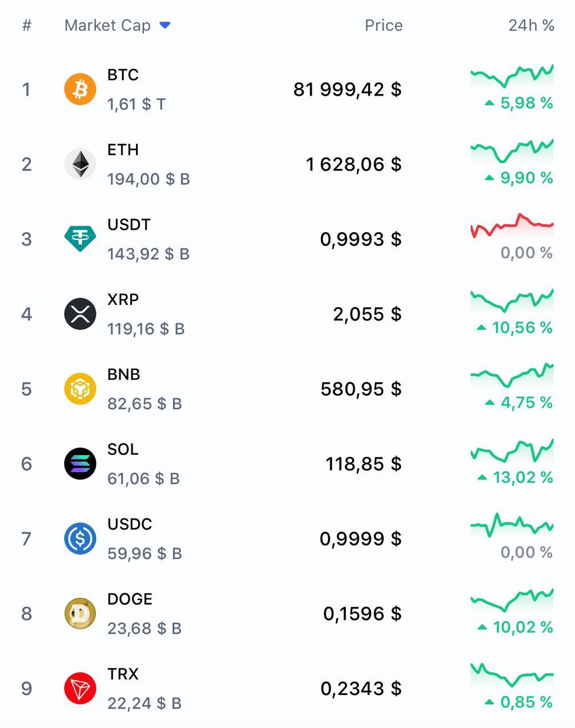The image size is (575, 728).
Task: Tap the Solana SOL icon
Action: coord(80,464)
